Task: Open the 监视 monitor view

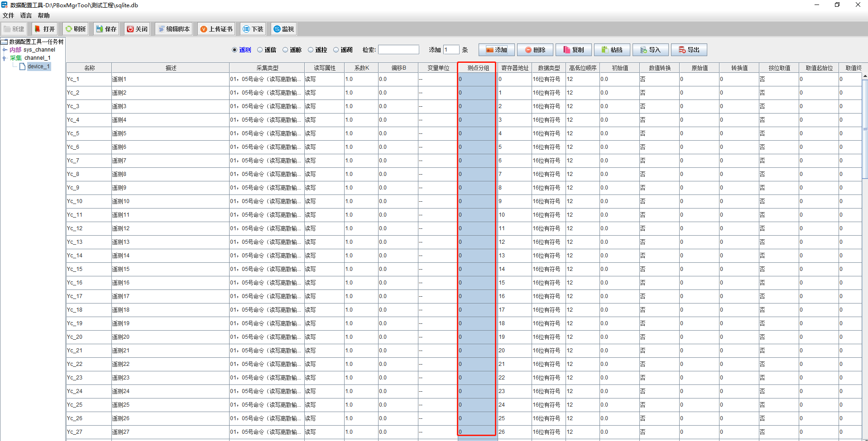Action: 283,29
